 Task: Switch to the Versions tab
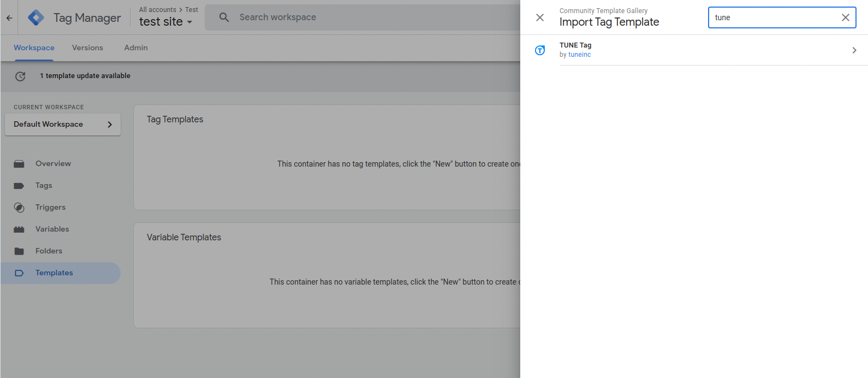tap(87, 48)
